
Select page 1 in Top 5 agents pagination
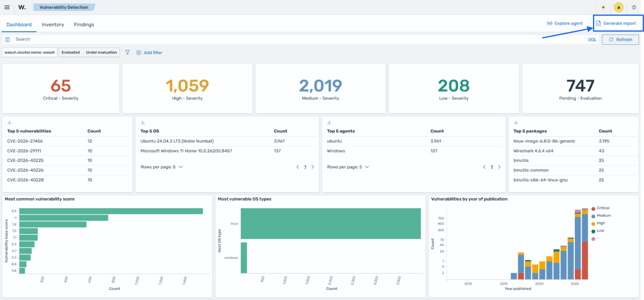click(x=492, y=167)
